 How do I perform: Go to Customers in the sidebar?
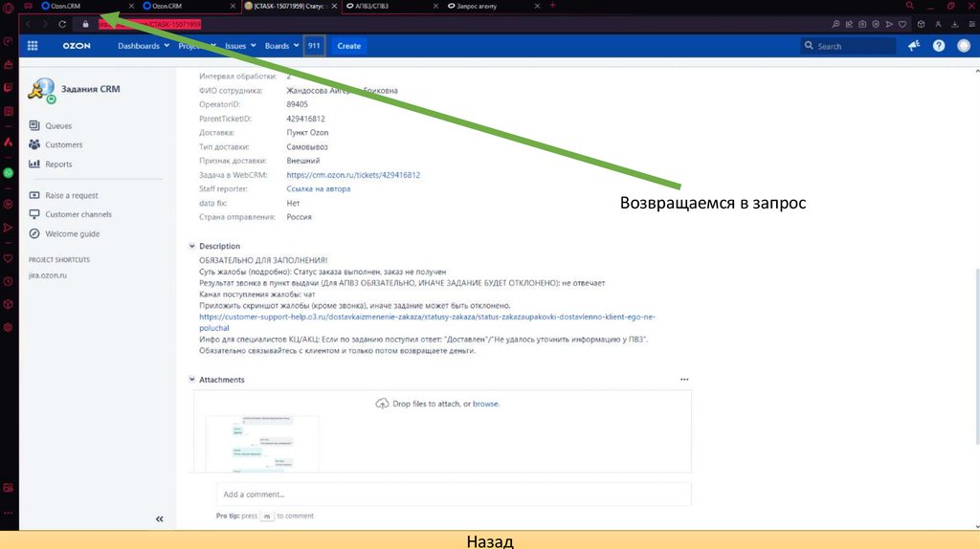coord(64,144)
